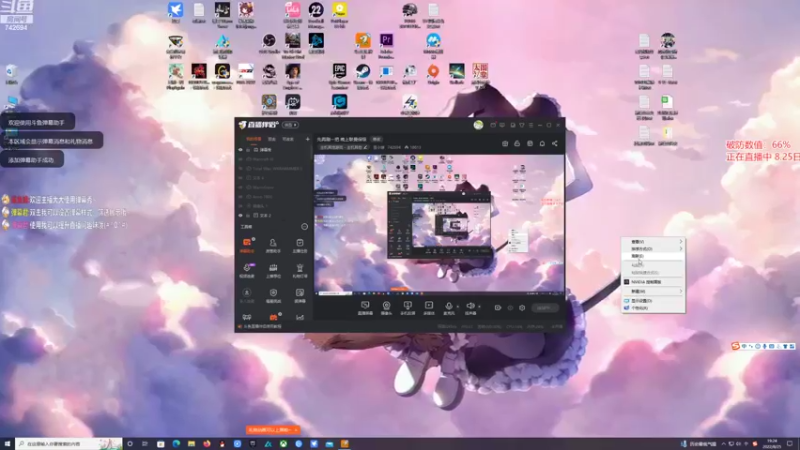Collapse the toolbox with the circle minus button

[x=305, y=227]
